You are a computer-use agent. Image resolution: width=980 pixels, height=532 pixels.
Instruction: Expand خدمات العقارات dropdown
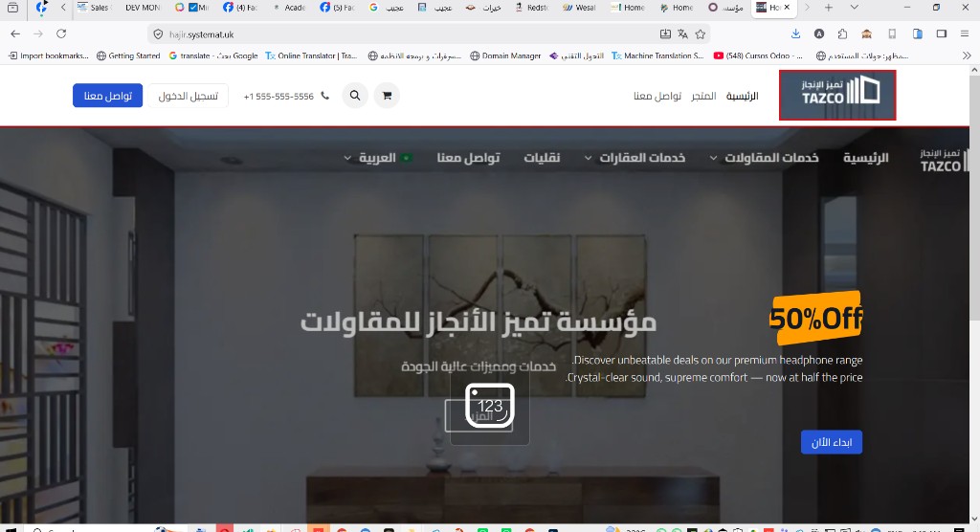pyautogui.click(x=635, y=158)
